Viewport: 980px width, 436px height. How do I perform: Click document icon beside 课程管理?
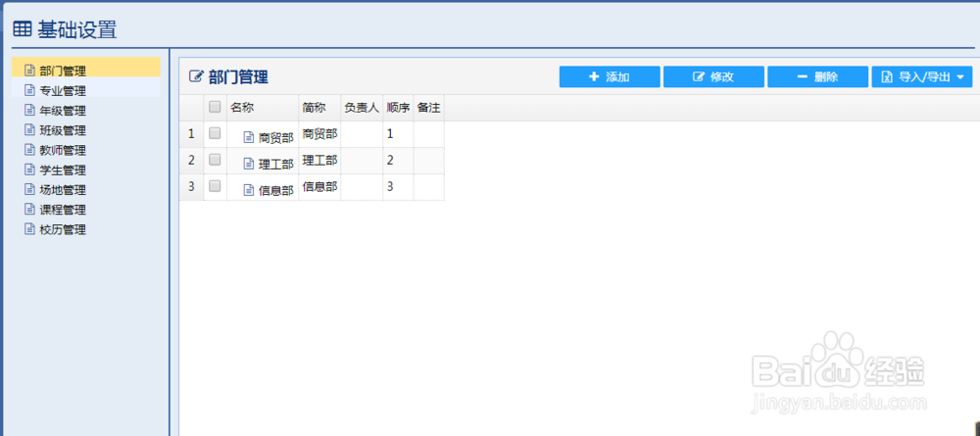(28, 210)
